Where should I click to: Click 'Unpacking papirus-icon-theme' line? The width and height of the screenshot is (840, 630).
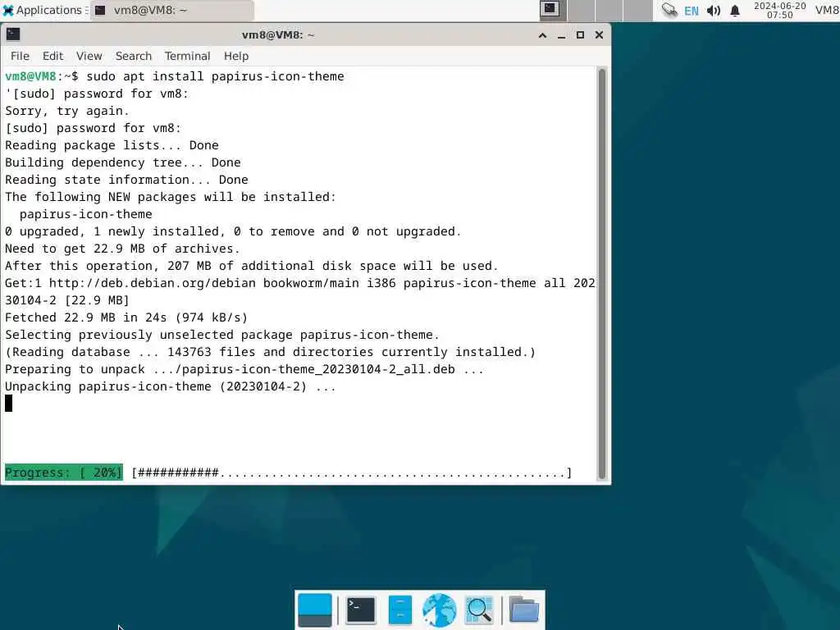[171, 386]
